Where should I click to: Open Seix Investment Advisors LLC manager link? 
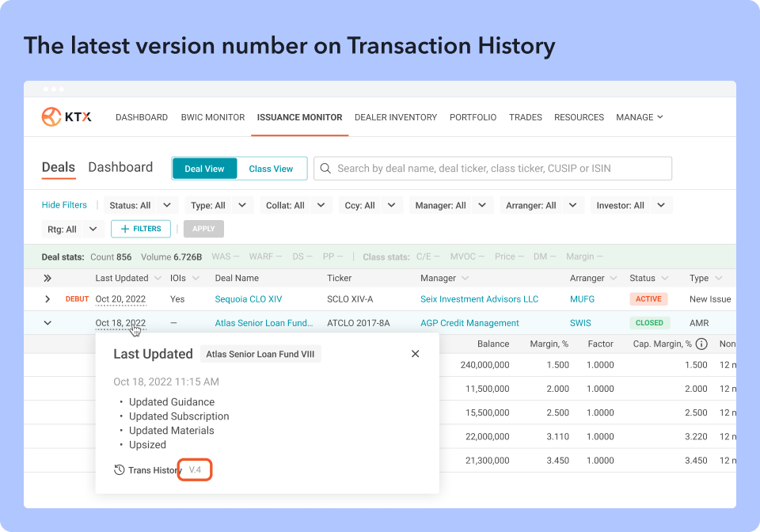[479, 299]
